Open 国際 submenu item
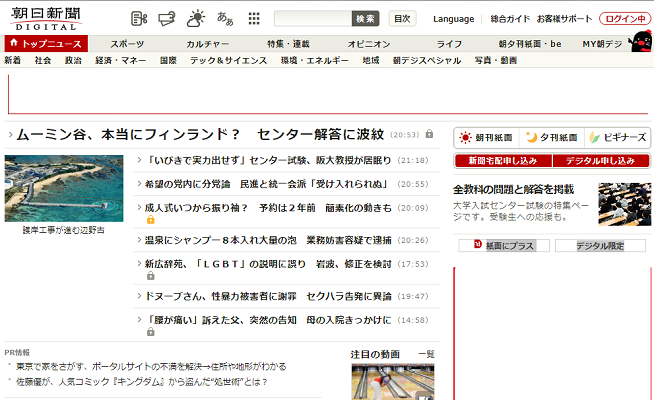654x400 pixels. tap(169, 60)
